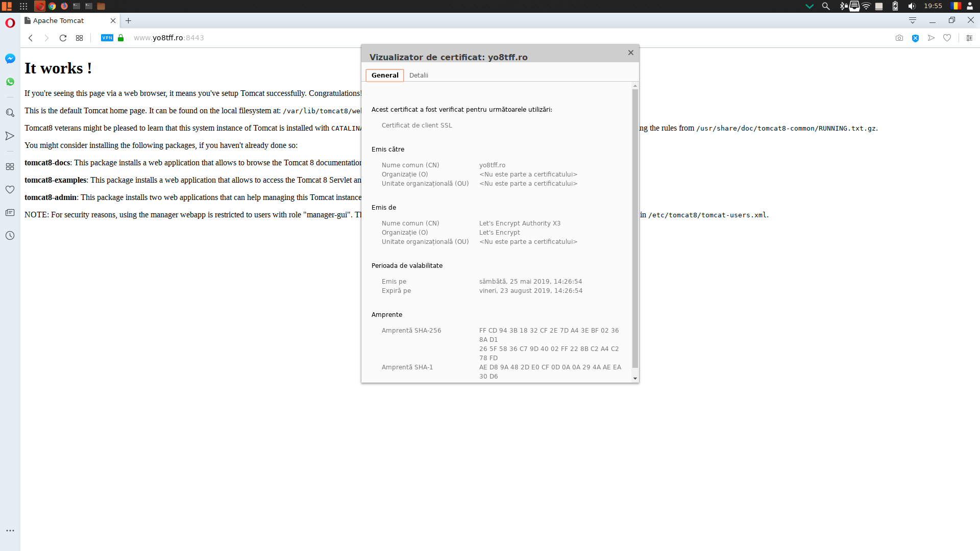Open the tab menu dropdown

(913, 20)
